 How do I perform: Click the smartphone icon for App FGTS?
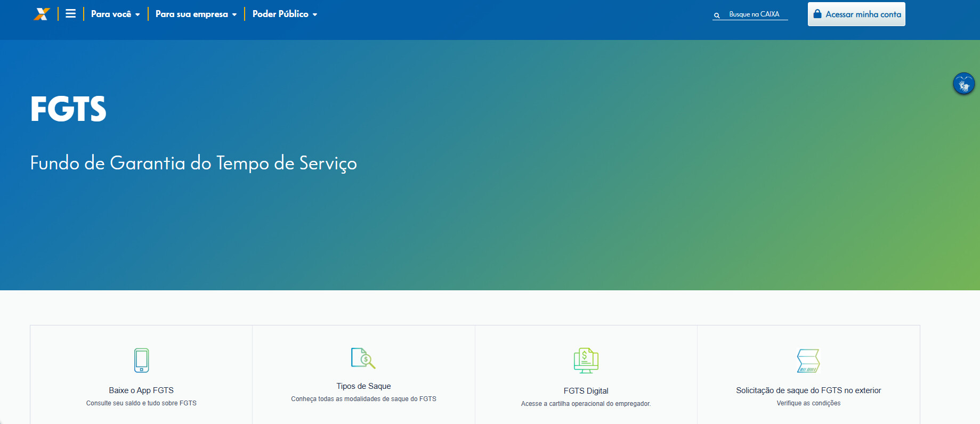tap(141, 360)
